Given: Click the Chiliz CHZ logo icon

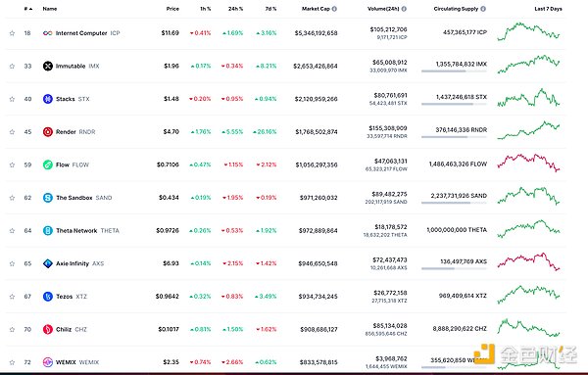Looking at the screenshot, I should click(x=48, y=329).
